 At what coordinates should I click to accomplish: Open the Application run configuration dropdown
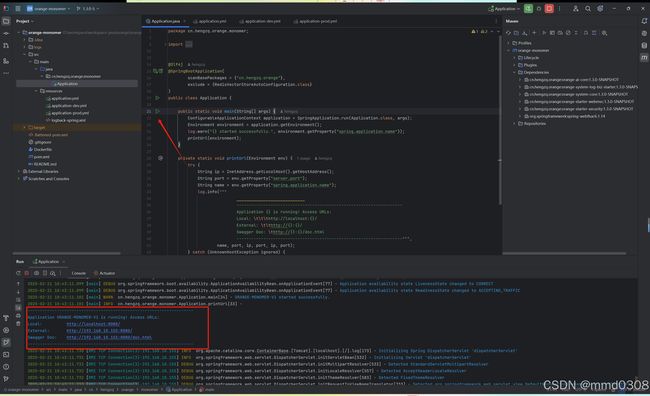coord(504,8)
